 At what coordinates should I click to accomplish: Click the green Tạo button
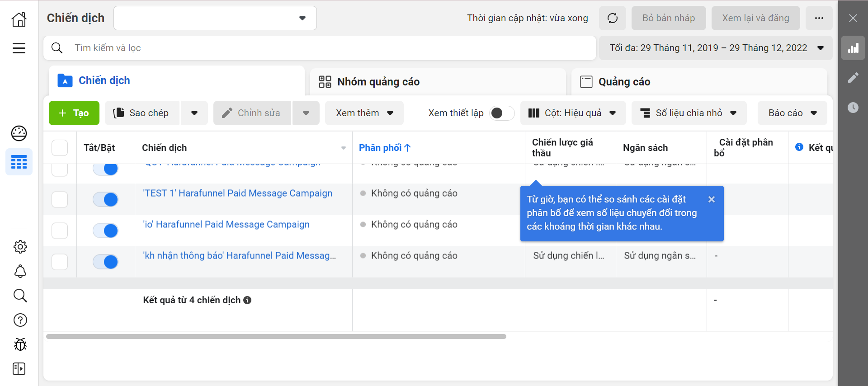pos(74,113)
